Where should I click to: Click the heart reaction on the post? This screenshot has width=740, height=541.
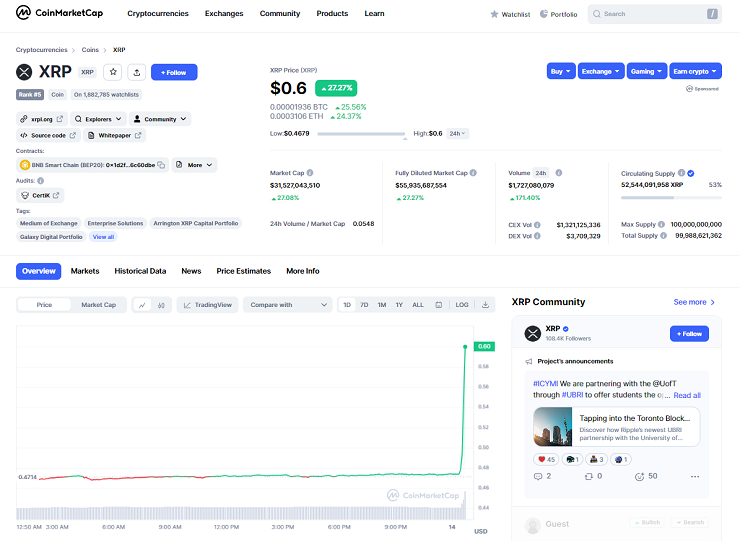[x=545, y=460]
